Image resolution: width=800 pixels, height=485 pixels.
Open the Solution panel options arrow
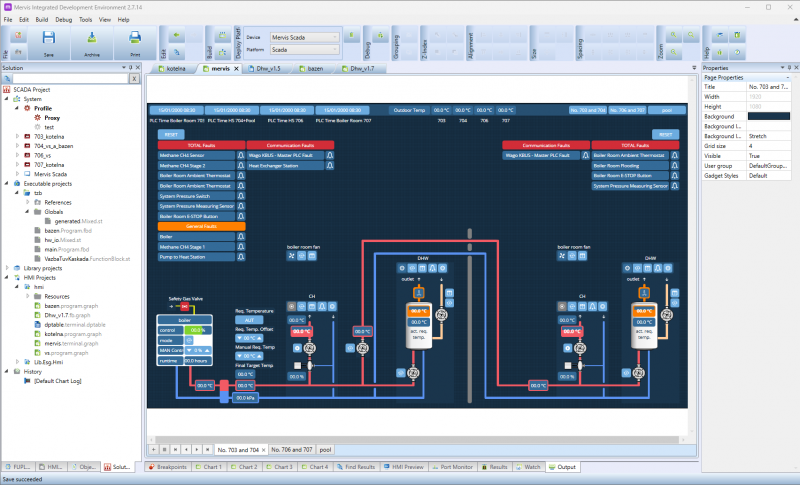123,67
